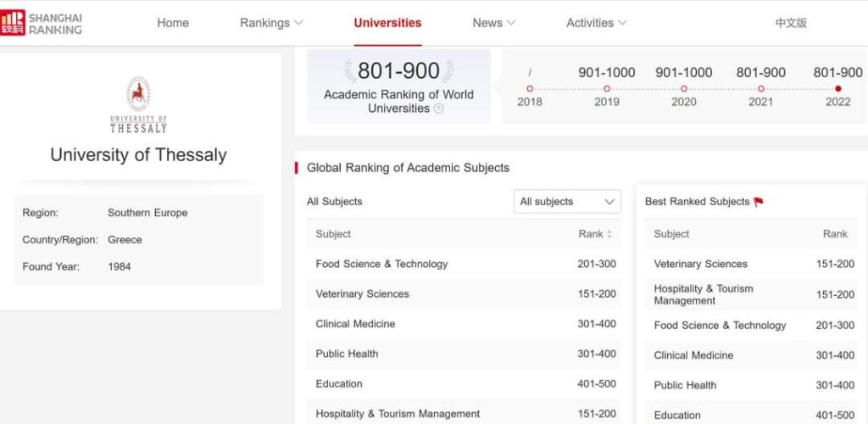Expand the Activities menu
Screen dimensions: 868x424
click(x=596, y=23)
